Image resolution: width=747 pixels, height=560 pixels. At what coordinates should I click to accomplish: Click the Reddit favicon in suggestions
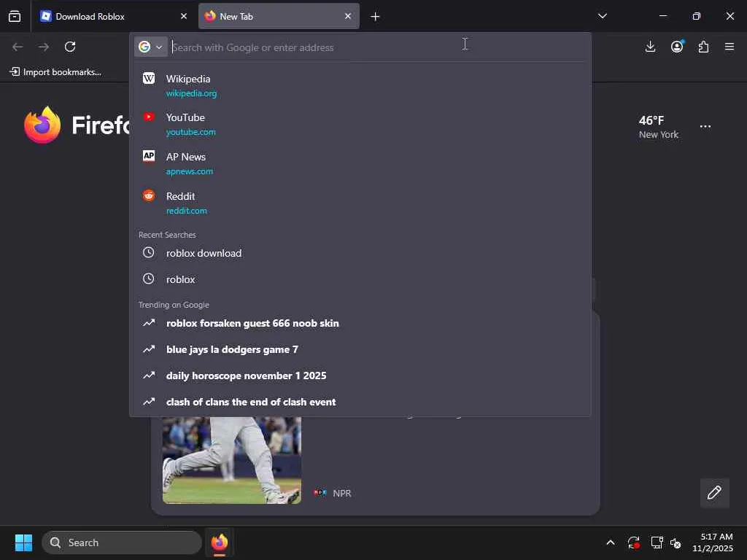pos(149,195)
